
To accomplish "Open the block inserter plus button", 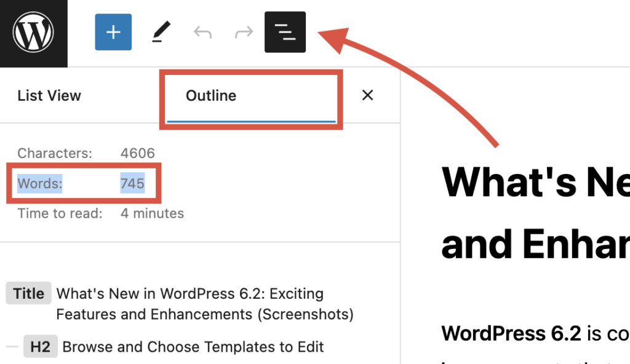I will tap(113, 32).
